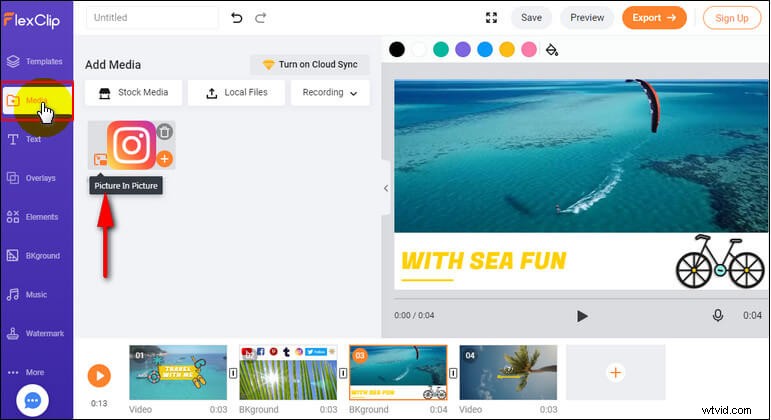Open the More sidebar options

coord(26,372)
